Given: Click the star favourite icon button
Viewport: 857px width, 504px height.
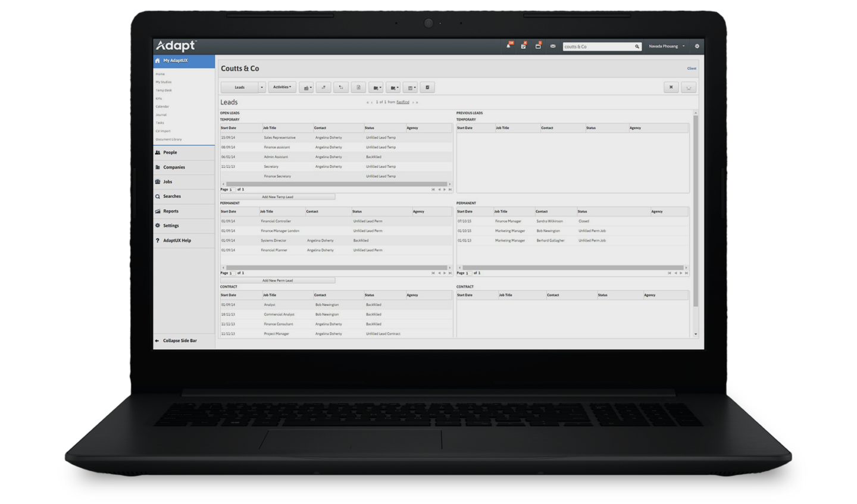Looking at the screenshot, I should [689, 87].
